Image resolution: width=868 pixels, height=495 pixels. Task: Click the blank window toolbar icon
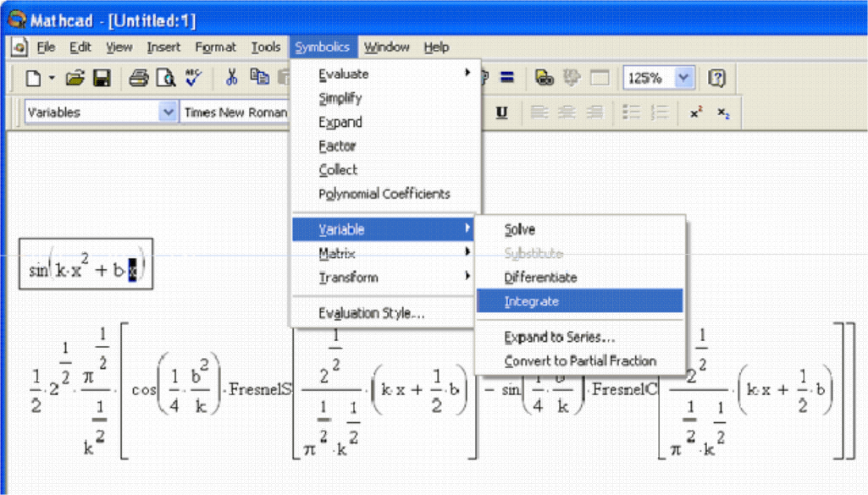(x=600, y=78)
